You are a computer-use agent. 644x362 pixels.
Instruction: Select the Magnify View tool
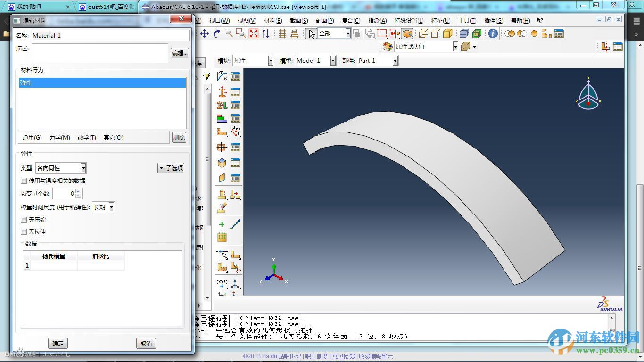229,33
